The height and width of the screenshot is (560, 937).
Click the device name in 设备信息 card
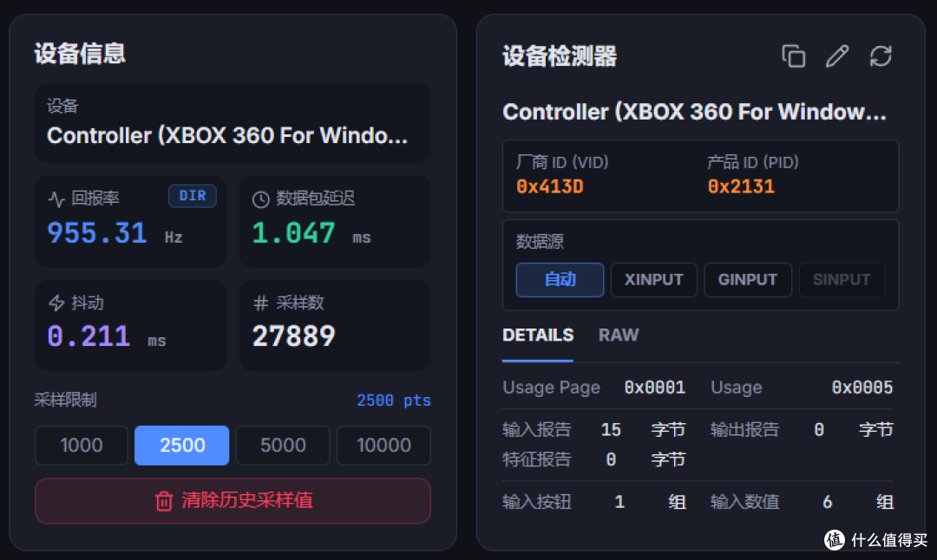pos(227,136)
